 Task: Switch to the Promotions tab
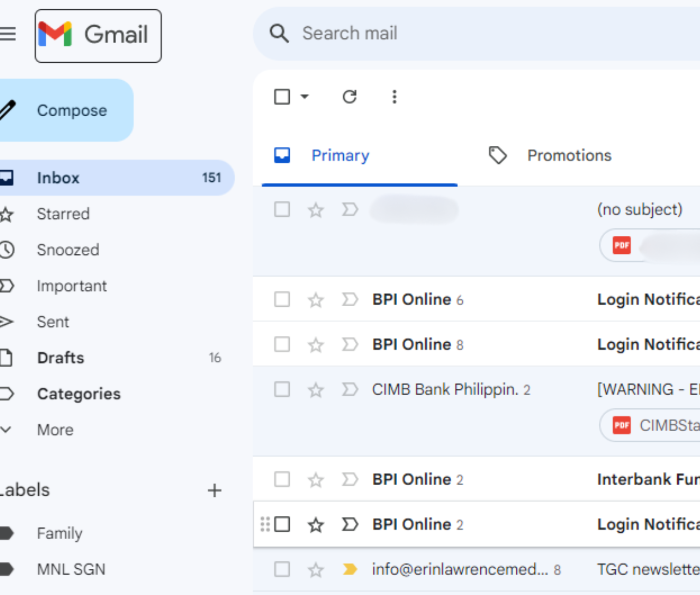click(x=569, y=155)
